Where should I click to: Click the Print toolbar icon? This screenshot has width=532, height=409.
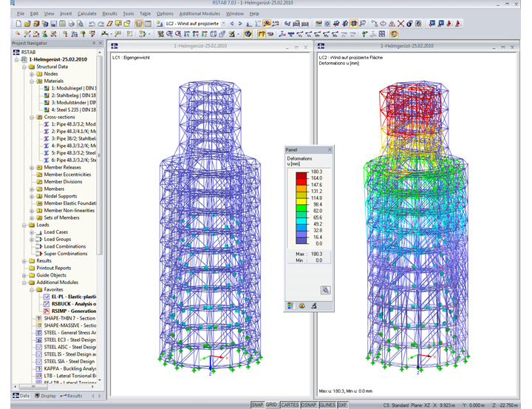click(x=72, y=24)
